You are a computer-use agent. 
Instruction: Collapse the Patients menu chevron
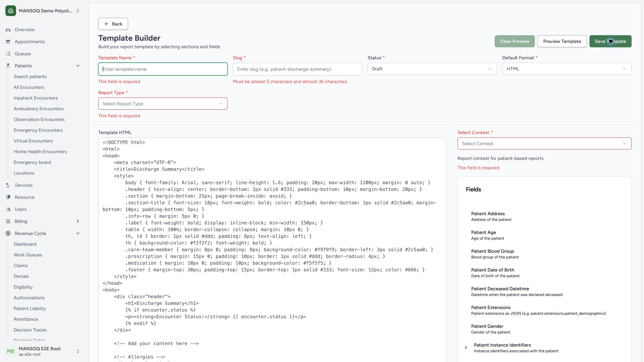tap(78, 66)
